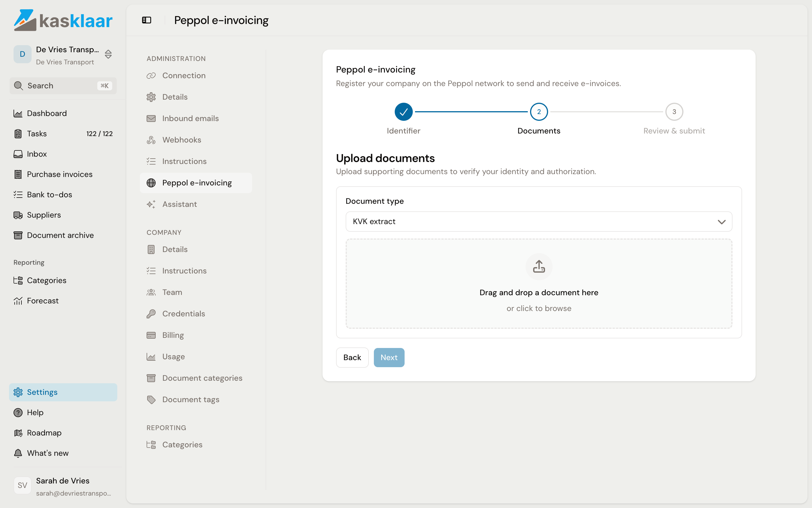Image resolution: width=812 pixels, height=508 pixels.
Task: Open Purchase invoices page
Action: pos(63,174)
